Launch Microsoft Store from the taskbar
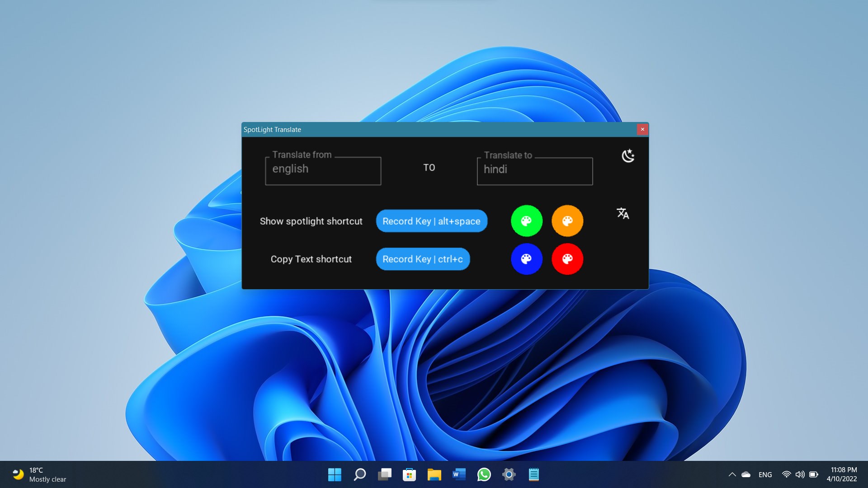Image resolution: width=868 pixels, height=488 pixels. [409, 474]
